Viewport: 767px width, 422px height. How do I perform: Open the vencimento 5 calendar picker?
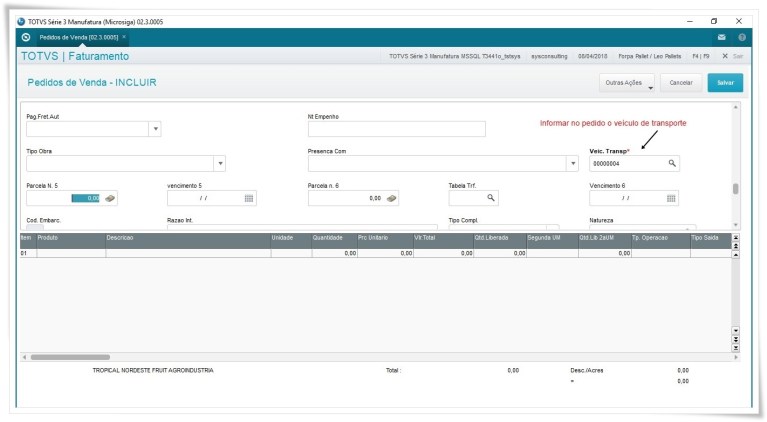(x=249, y=198)
